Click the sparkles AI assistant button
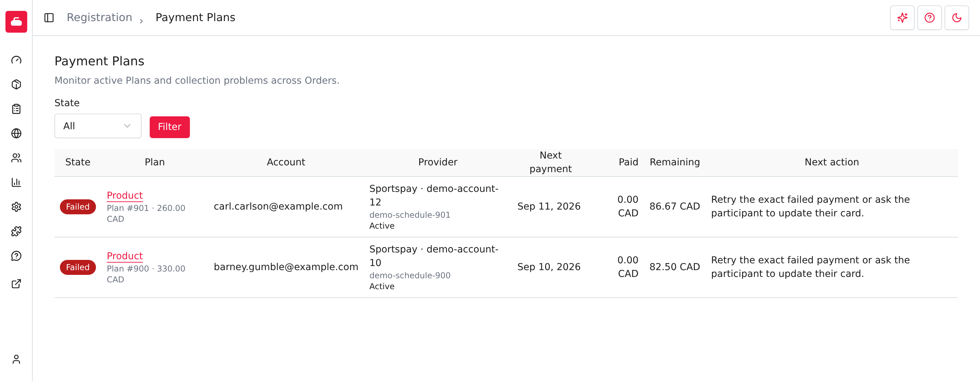The width and height of the screenshot is (980, 381). tap(902, 17)
